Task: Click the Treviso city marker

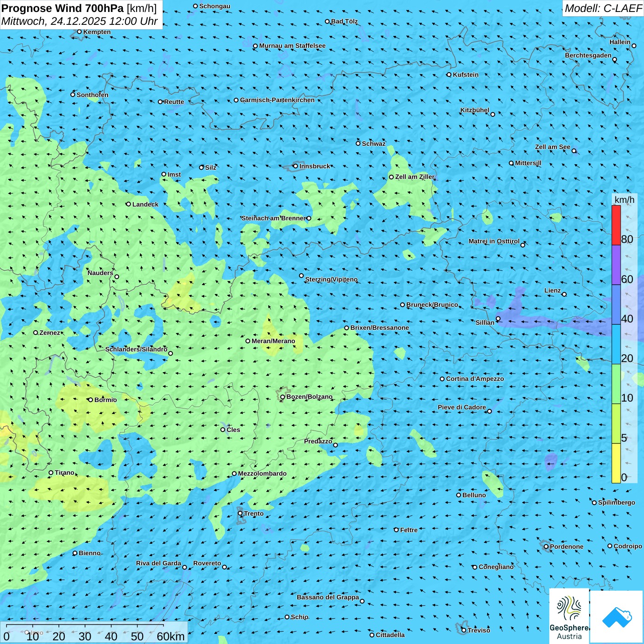Action: pyautogui.click(x=464, y=630)
